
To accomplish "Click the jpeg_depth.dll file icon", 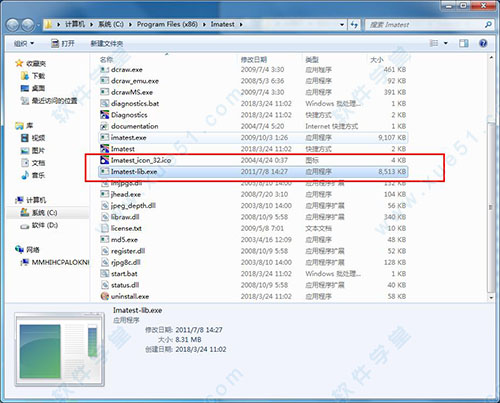I will pos(105,205).
